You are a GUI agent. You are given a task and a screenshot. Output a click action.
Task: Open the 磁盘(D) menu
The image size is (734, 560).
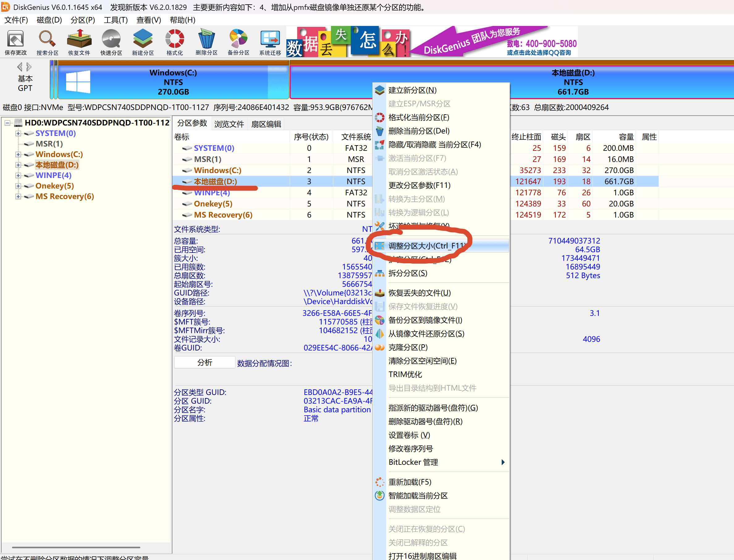coord(49,20)
